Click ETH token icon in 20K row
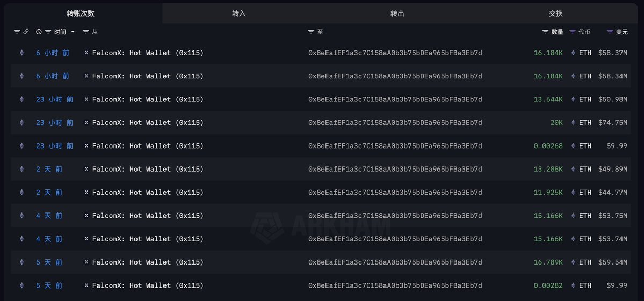The image size is (644, 301). (573, 123)
